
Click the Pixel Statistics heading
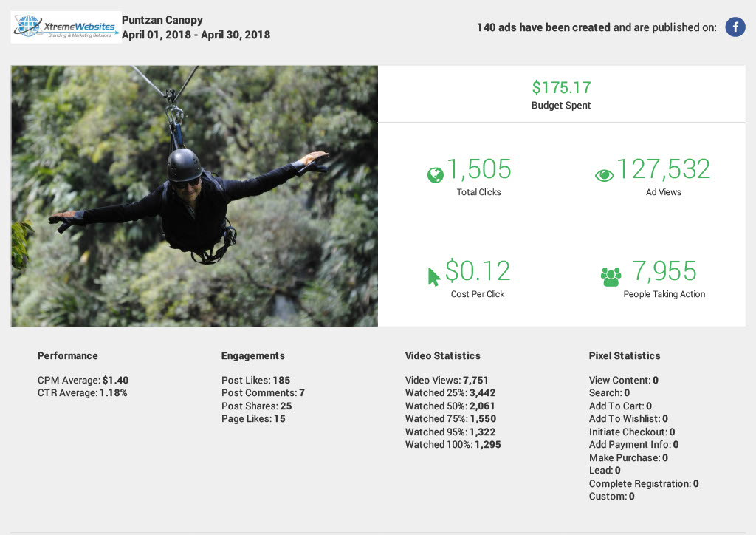point(625,355)
